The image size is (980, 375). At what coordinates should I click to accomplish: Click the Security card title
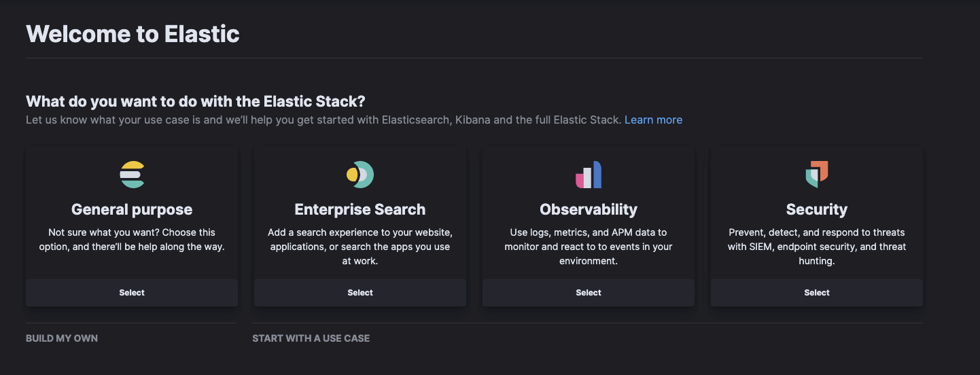point(817,209)
